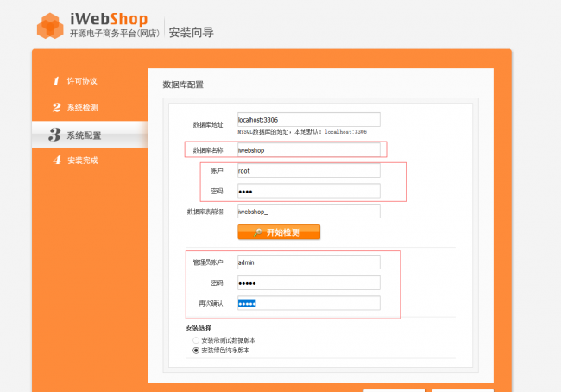Image resolution: width=561 pixels, height=392 pixels.
Task: Go to step 2 系统检测
Action: point(75,107)
